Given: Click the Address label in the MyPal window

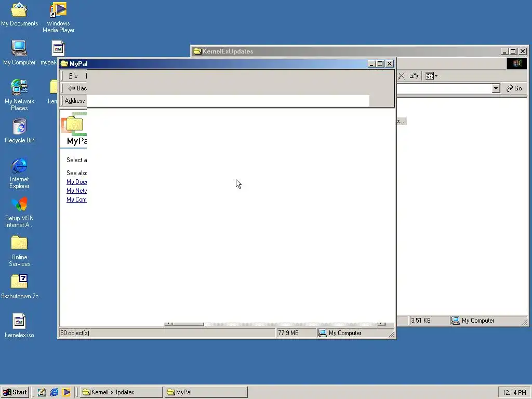Looking at the screenshot, I should (x=75, y=101).
